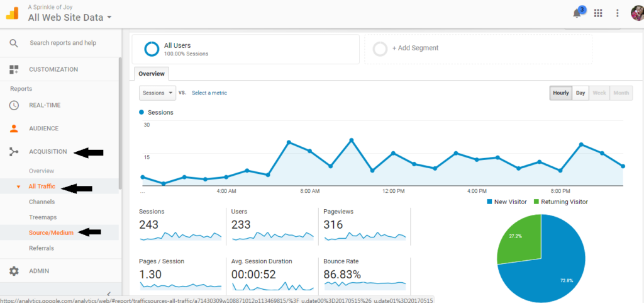644x303 pixels.
Task: Open the Source/Medium report
Action: (51, 232)
